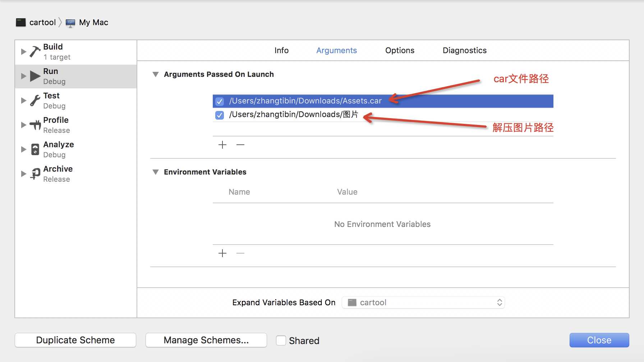
Task: Expand the Archive action disclosure triangle
Action: pyautogui.click(x=24, y=174)
